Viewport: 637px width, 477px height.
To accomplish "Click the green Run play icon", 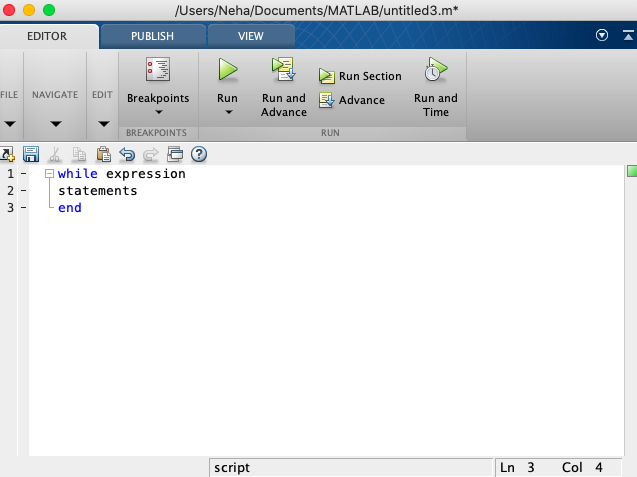I will tap(228, 69).
